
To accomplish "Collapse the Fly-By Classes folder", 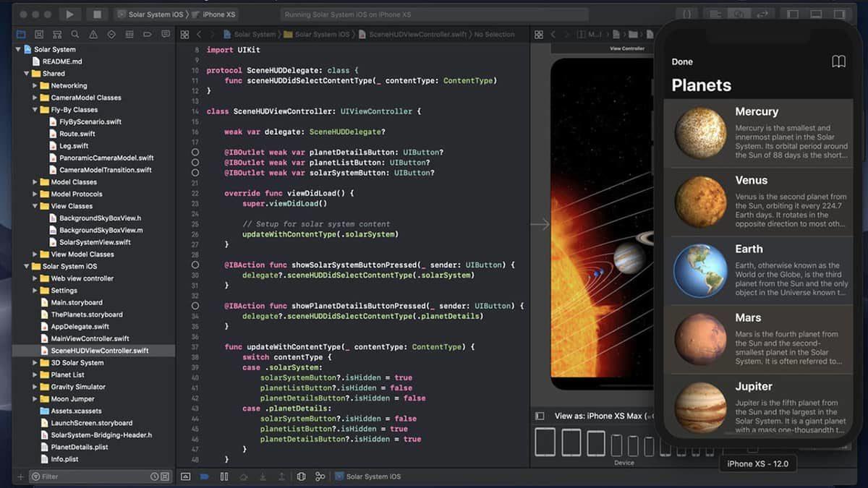I will 35,110.
